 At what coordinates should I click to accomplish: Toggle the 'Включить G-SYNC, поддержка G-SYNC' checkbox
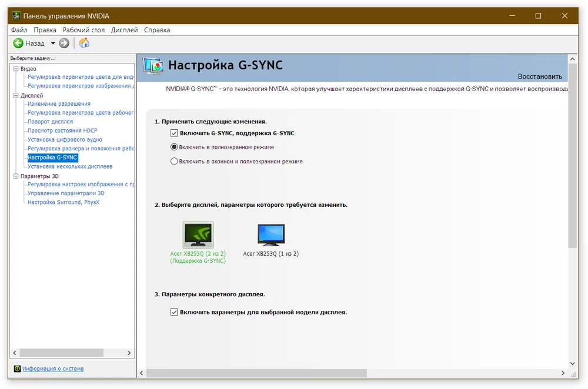pos(174,133)
